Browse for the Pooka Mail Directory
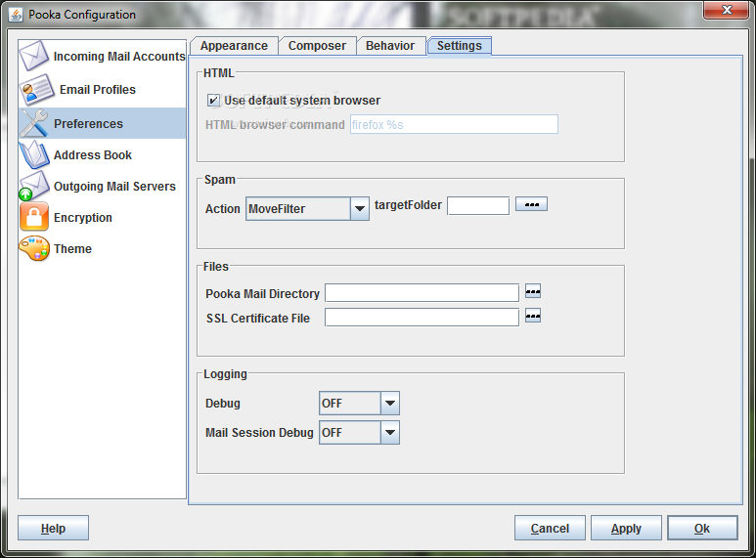The width and height of the screenshot is (756, 558). [533, 291]
